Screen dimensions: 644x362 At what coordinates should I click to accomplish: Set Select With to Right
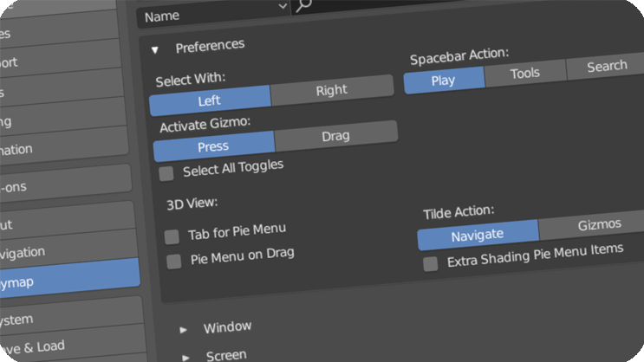[x=332, y=91]
